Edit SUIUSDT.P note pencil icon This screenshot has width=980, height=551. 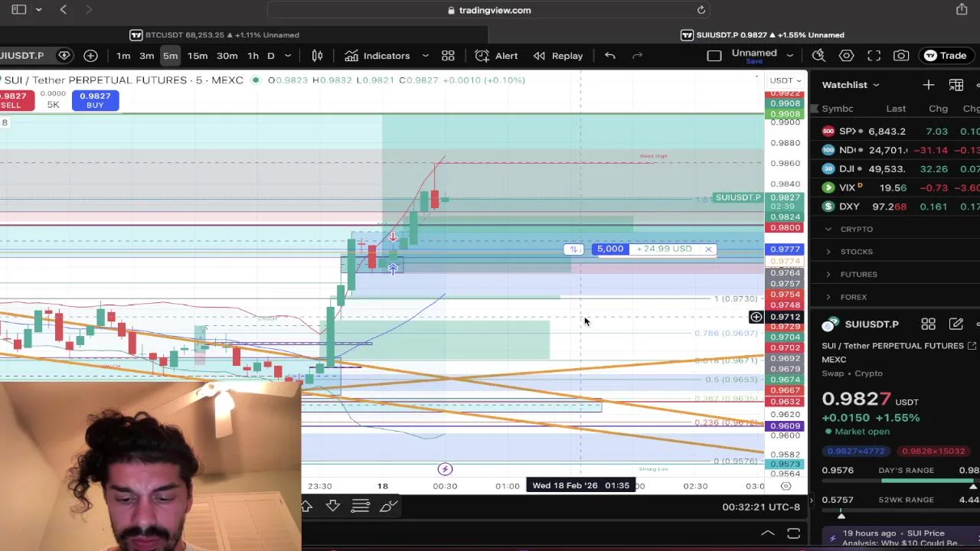pos(956,324)
